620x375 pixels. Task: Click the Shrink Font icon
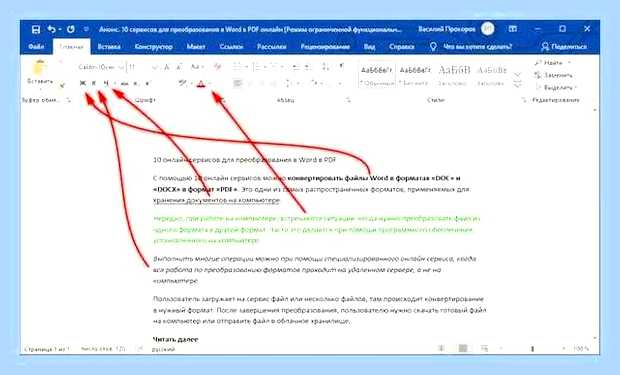tap(180, 67)
